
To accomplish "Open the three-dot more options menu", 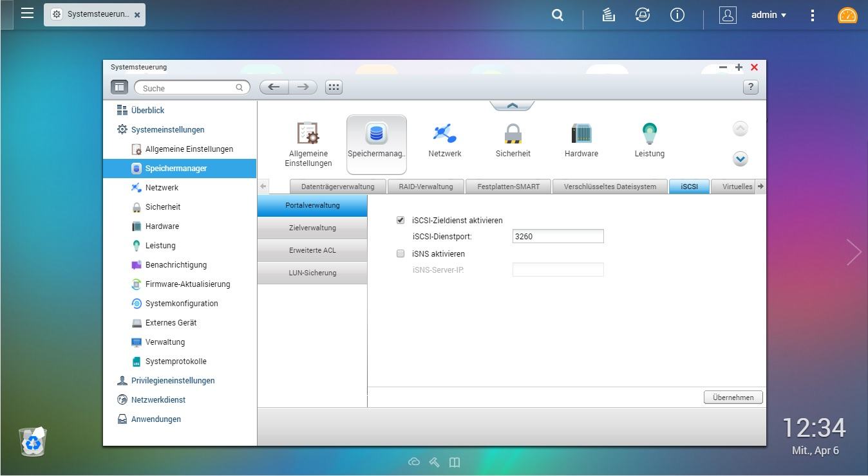I will pyautogui.click(x=813, y=15).
